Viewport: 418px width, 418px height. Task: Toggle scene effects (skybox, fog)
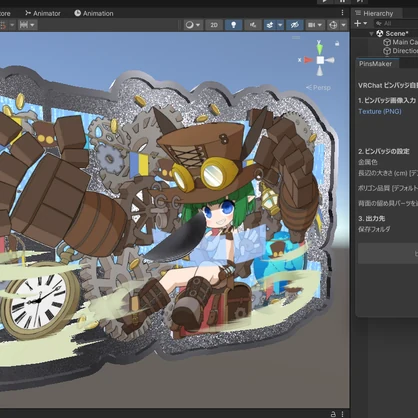270,25
